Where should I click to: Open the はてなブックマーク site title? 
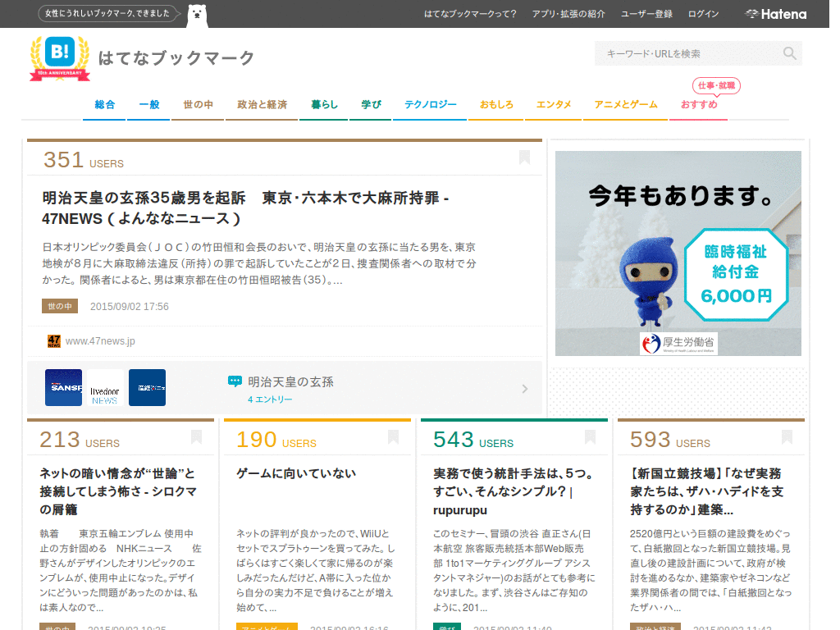point(176,58)
